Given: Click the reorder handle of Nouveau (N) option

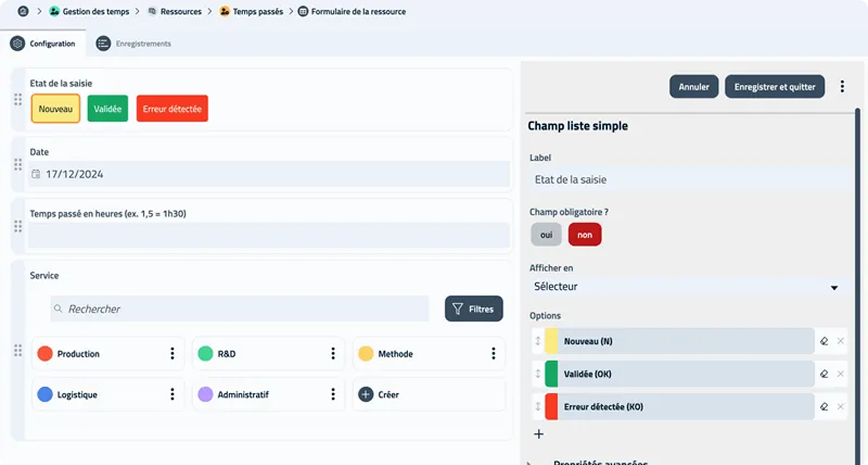Looking at the screenshot, I should pos(538,341).
